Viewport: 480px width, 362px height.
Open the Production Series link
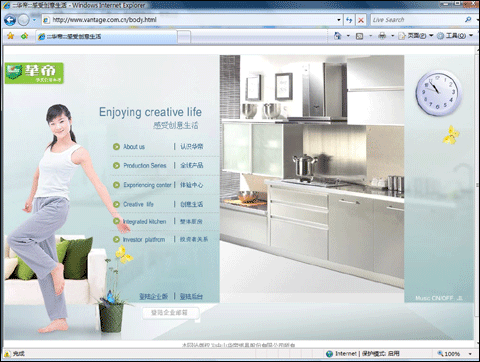coord(145,165)
